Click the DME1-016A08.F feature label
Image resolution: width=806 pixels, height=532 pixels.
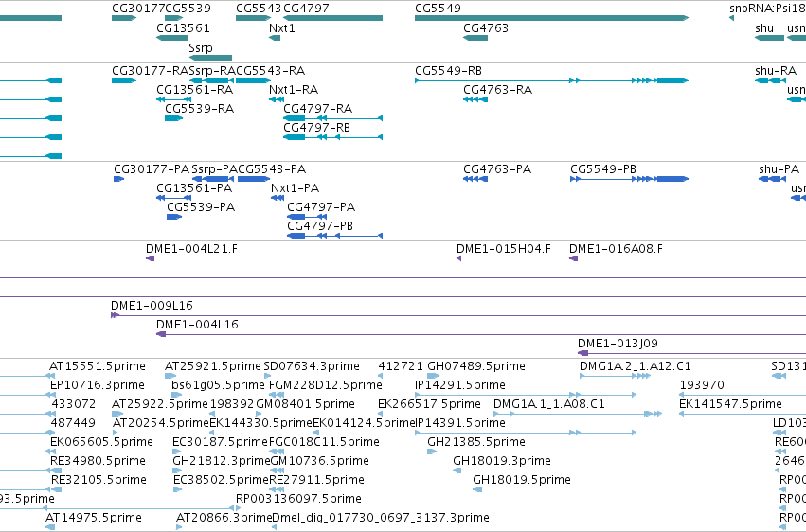tap(616, 249)
